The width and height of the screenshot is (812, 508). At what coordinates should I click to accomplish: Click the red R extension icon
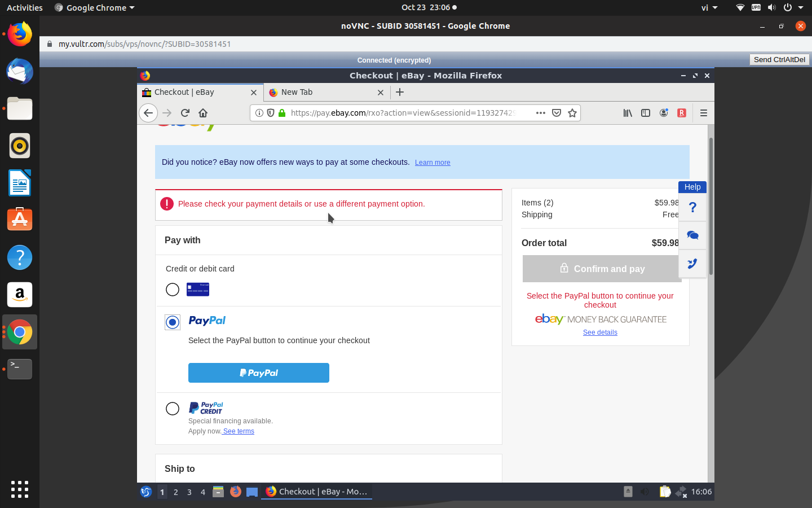click(x=682, y=113)
